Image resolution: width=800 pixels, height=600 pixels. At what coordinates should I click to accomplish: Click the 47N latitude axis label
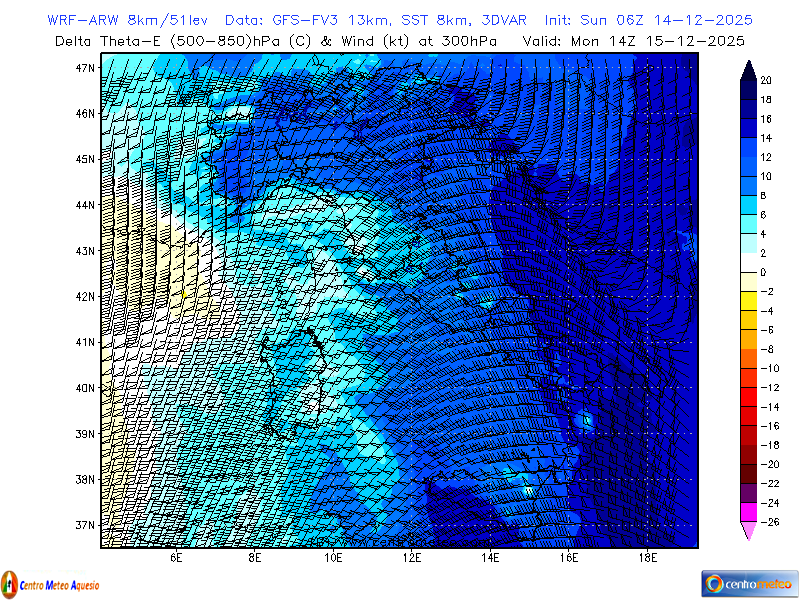85,68
